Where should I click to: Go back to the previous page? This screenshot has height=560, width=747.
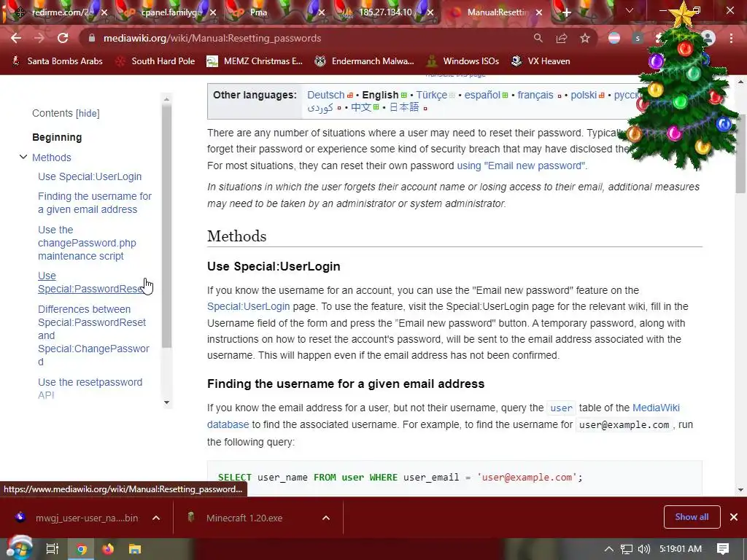16,38
